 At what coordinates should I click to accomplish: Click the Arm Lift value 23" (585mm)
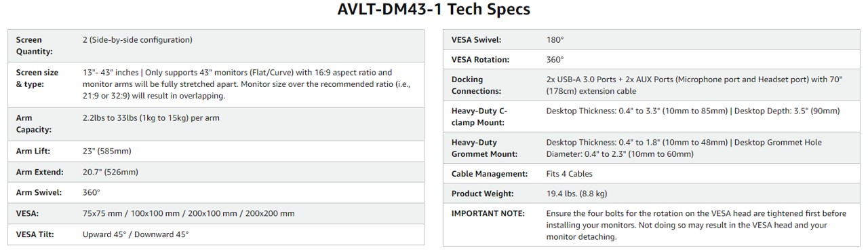(107, 151)
